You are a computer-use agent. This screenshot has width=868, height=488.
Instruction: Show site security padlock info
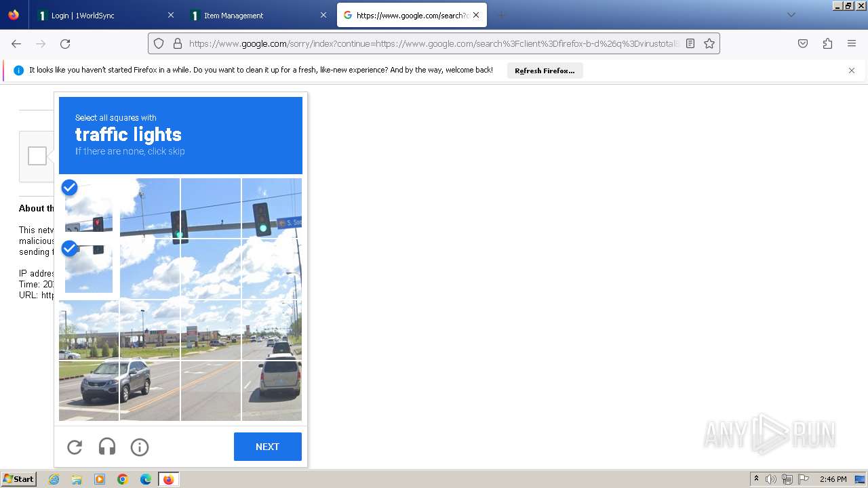pos(178,43)
